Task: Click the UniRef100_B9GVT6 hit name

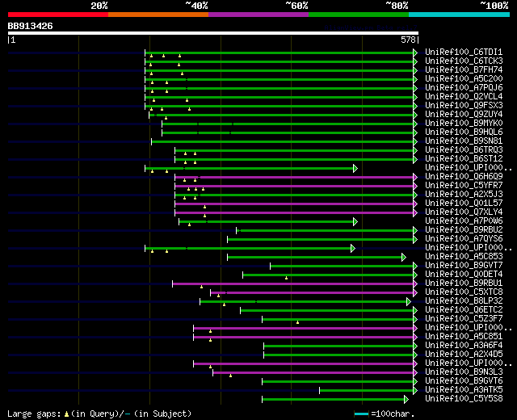Action: 464,381
